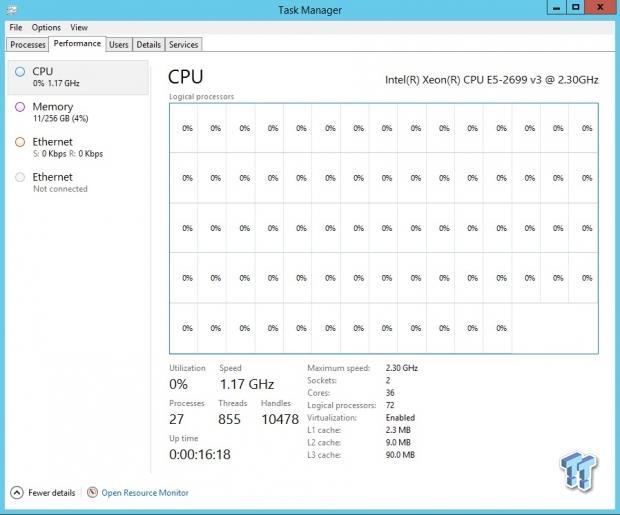620x515 pixels.
Task: Click the L2 cache value 9.0 MB
Action: pos(398,442)
